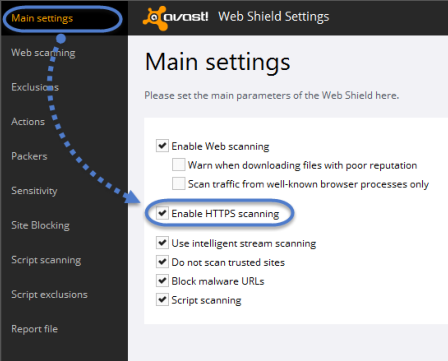448x361 pixels.
Task: Go to Script exclusions page
Action: point(49,294)
